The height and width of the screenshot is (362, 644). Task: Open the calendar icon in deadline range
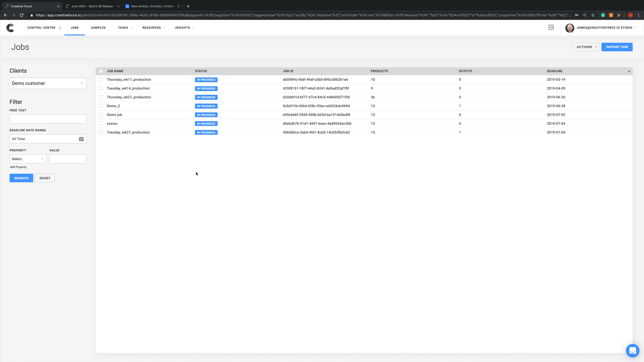click(x=81, y=139)
